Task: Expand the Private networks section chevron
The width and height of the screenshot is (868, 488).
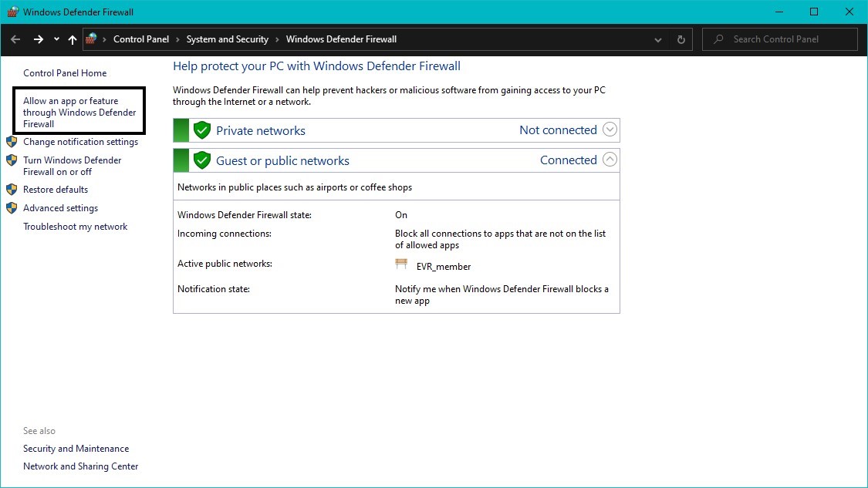Action: (610, 130)
